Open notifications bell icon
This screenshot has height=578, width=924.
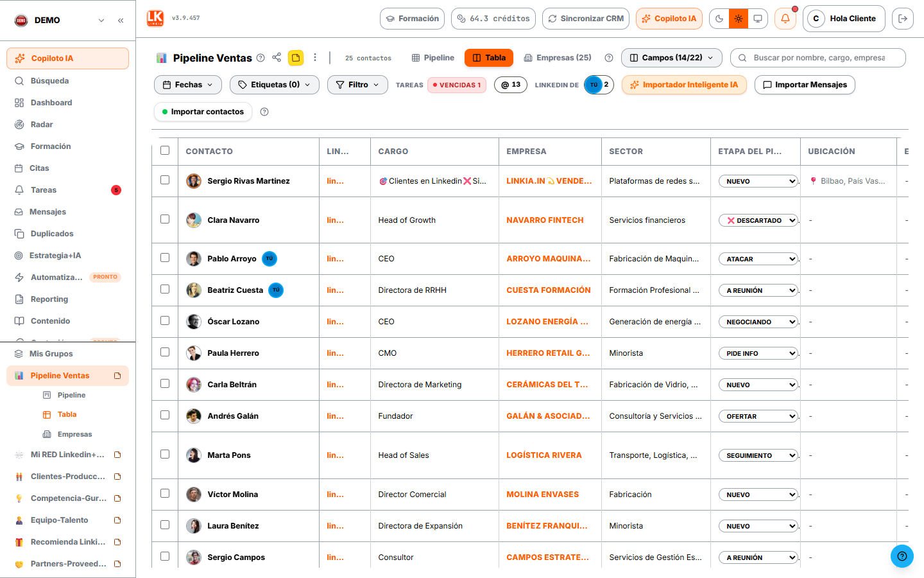click(x=785, y=19)
